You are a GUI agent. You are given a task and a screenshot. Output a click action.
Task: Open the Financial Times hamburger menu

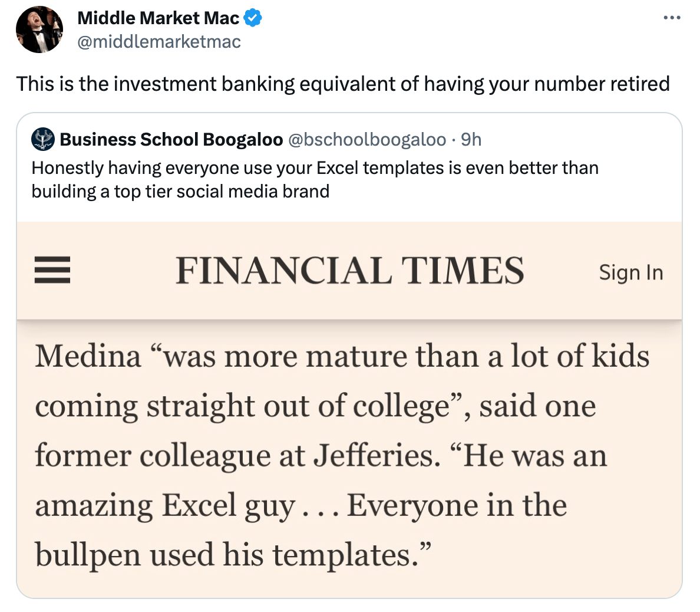pyautogui.click(x=52, y=271)
